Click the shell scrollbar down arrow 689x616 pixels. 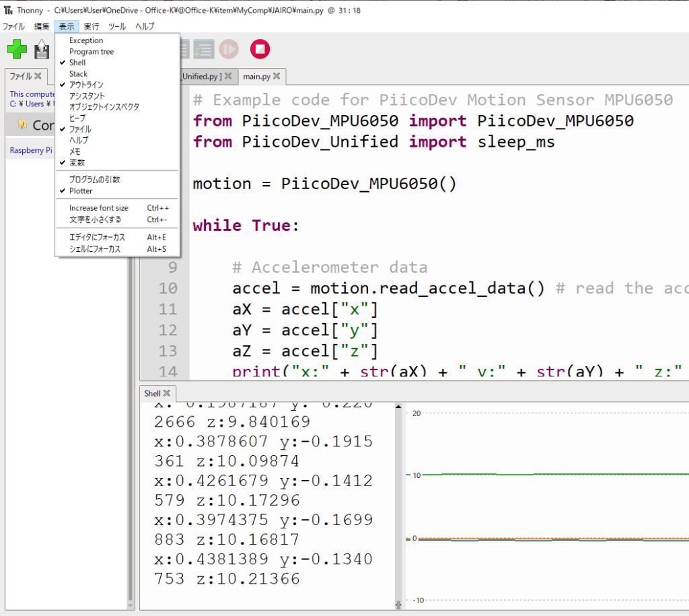[x=398, y=605]
